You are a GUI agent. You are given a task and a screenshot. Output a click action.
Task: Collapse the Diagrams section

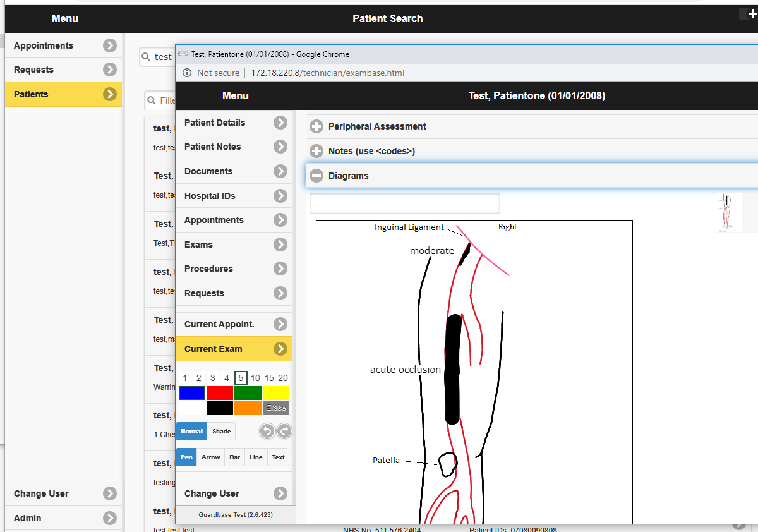316,176
